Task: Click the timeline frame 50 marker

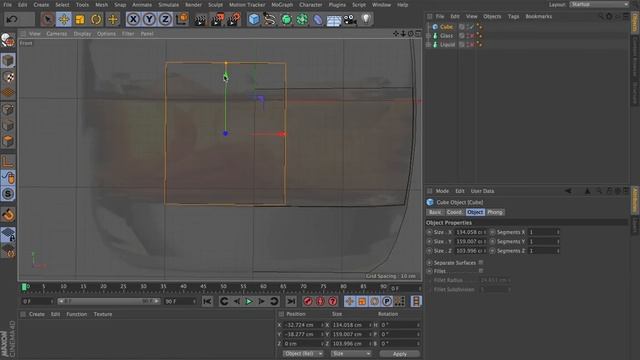Action: click(x=224, y=287)
